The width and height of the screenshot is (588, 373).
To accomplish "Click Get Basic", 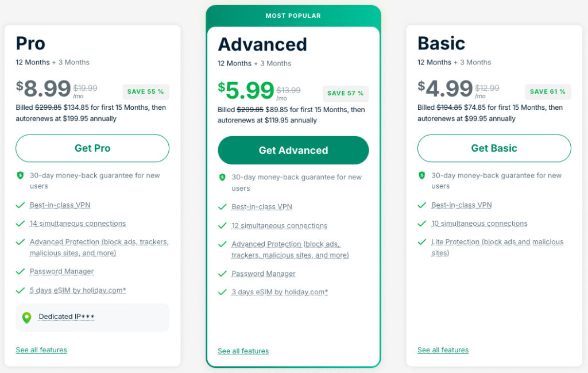I will click(x=494, y=148).
